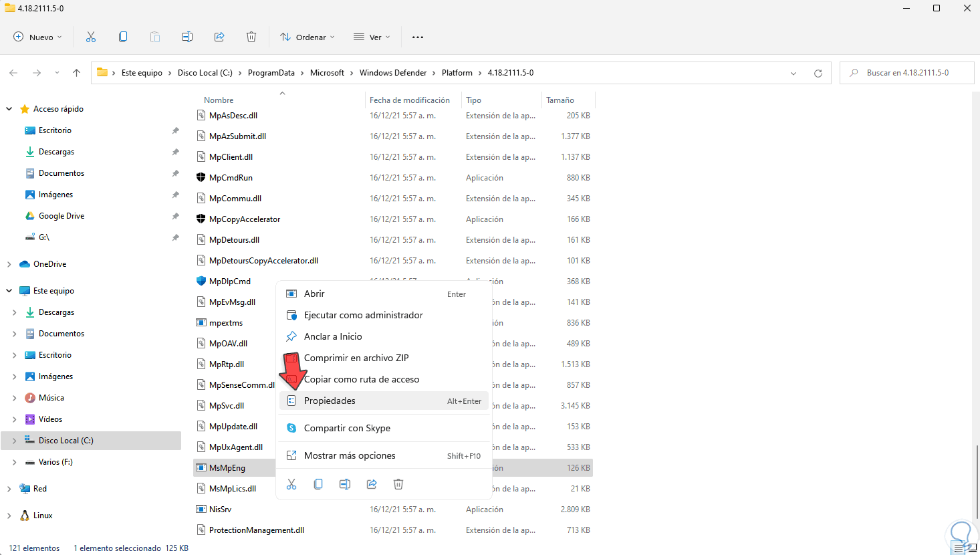The height and width of the screenshot is (555, 980).
Task: Open Google Drive in quick access
Action: tap(62, 216)
